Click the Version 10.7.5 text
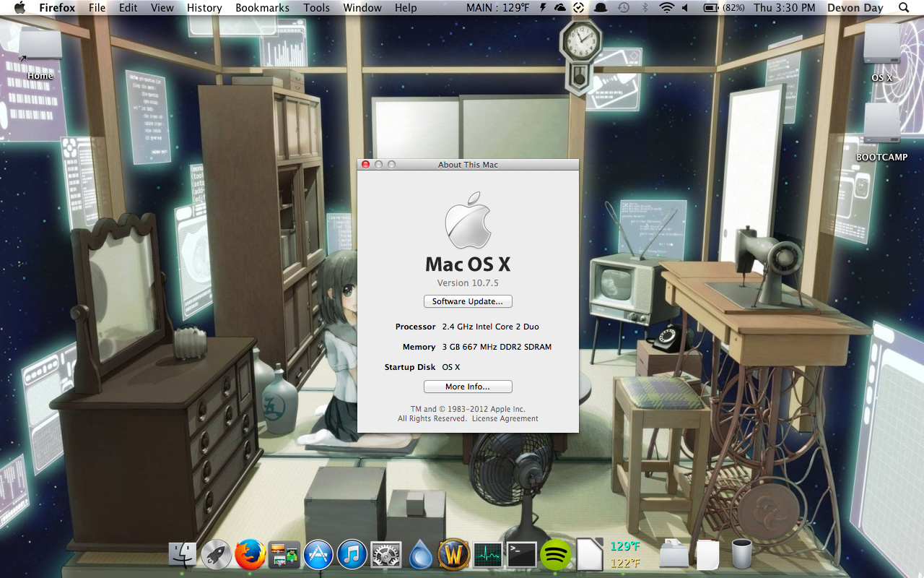 468,283
